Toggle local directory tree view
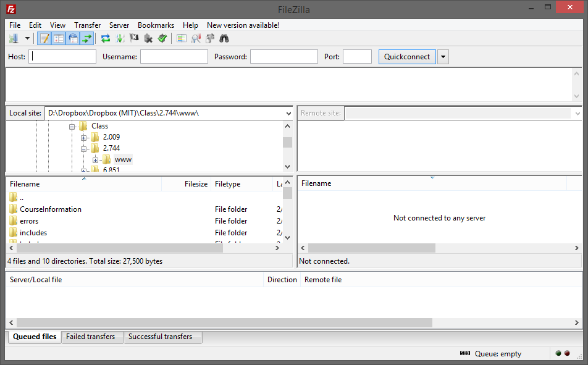 pyautogui.click(x=59, y=39)
